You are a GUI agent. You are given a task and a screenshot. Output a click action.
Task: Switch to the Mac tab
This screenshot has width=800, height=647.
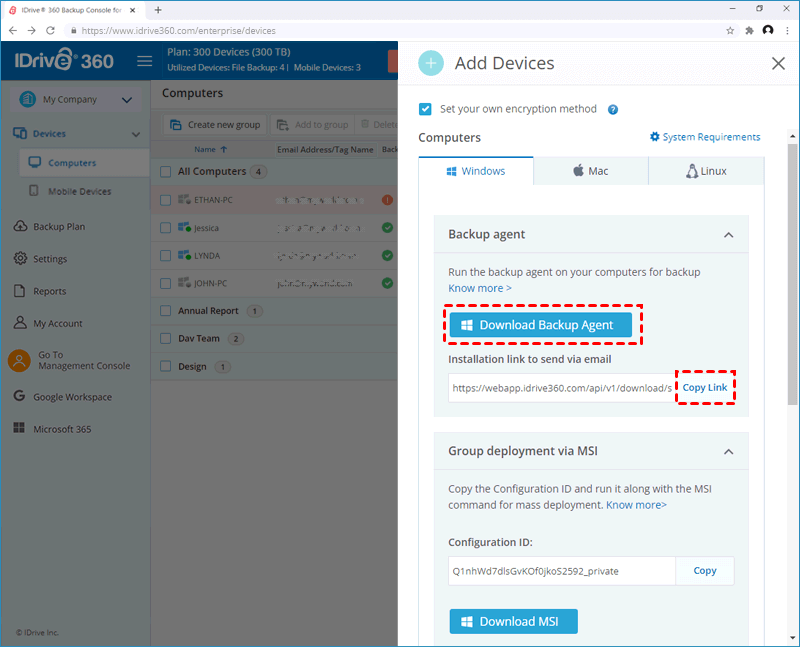[591, 171]
